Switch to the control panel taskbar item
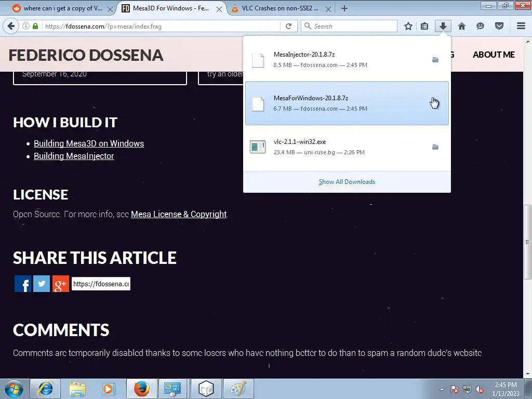532x399 pixels. pyautogui.click(x=172, y=389)
